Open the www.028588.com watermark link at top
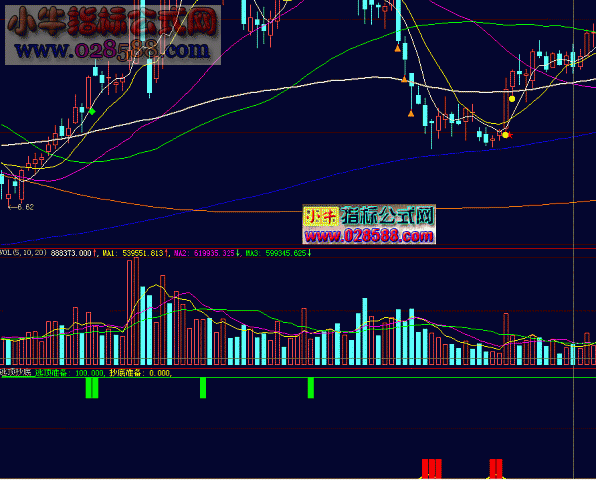Screen dimensions: 596x480 (x=113, y=50)
